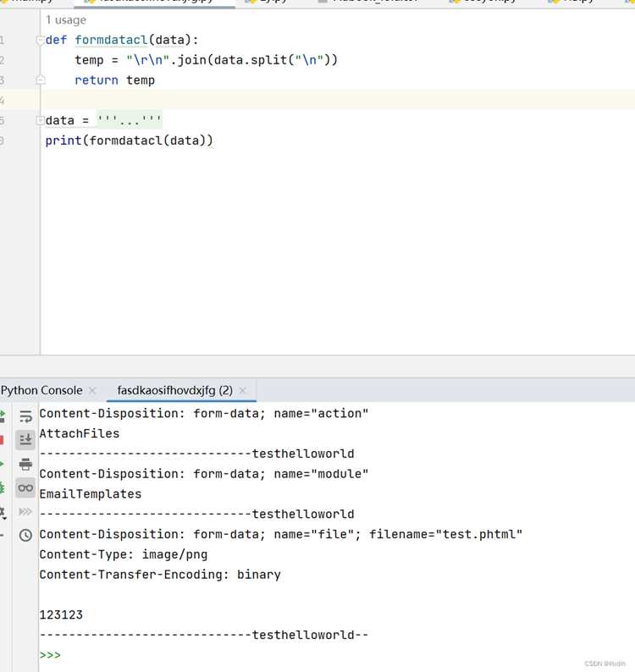The width and height of the screenshot is (635, 672).
Task: Switch to the Python Console tab
Action: 41,390
